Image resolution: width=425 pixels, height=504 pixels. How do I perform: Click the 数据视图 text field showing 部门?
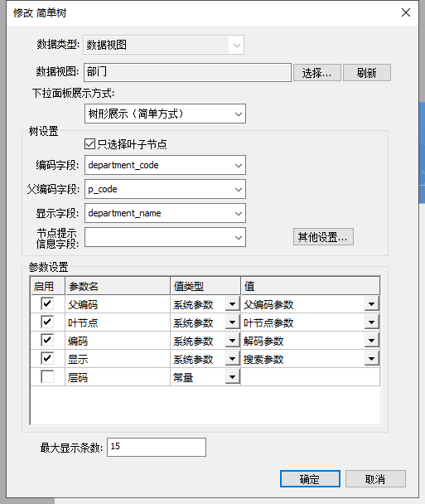(187, 72)
